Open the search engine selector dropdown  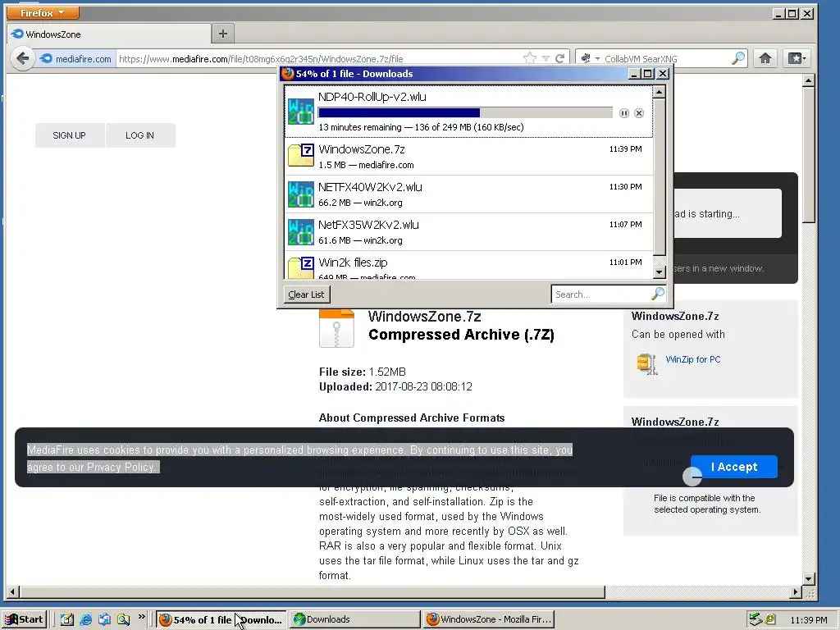pyautogui.click(x=590, y=58)
